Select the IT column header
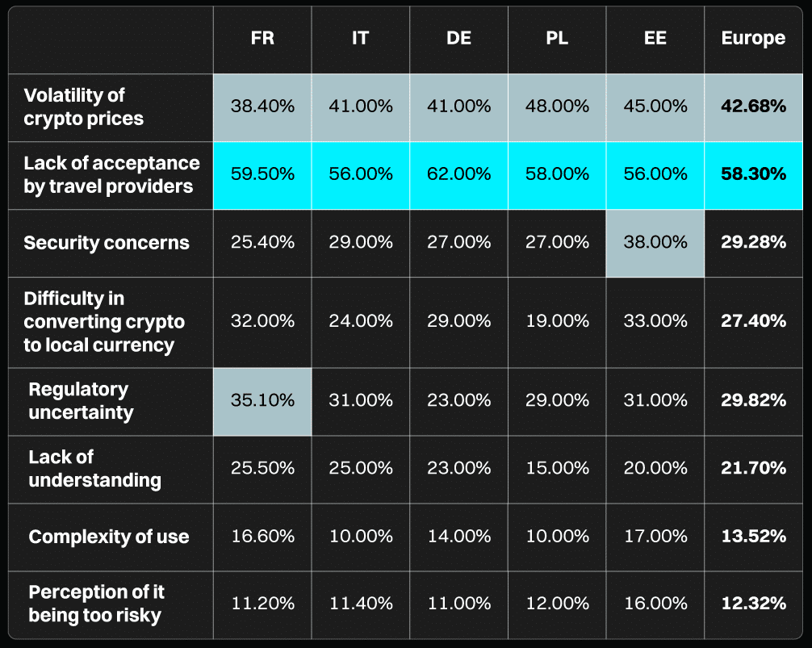Screen dimensions: 812x648 (360, 39)
